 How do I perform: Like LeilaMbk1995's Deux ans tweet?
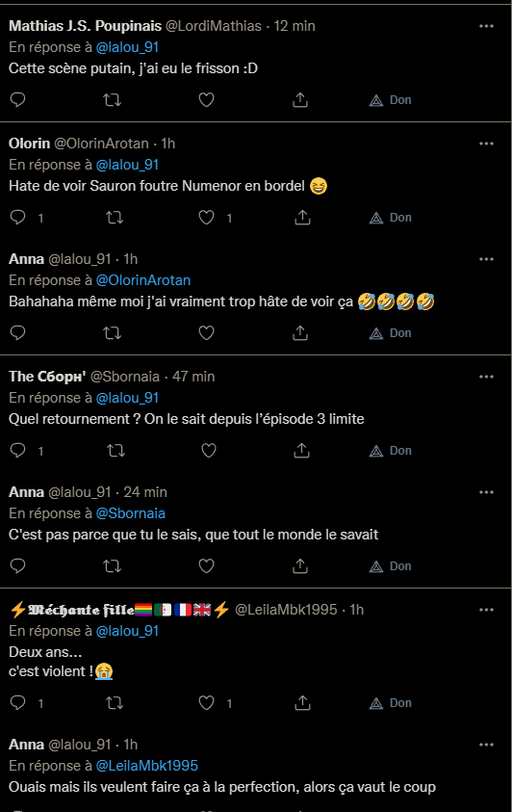click(x=206, y=703)
